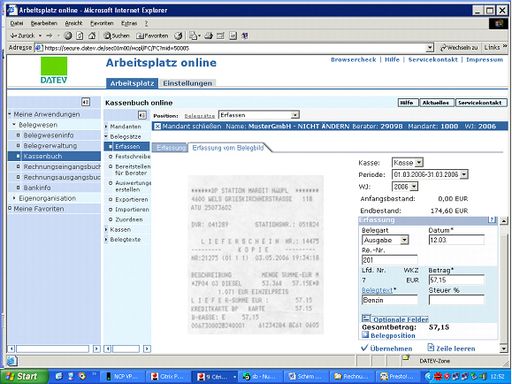Viewport: 512px width, 384px height.
Task: Click the Zuordnen submenu entry
Action: [x=129, y=219]
